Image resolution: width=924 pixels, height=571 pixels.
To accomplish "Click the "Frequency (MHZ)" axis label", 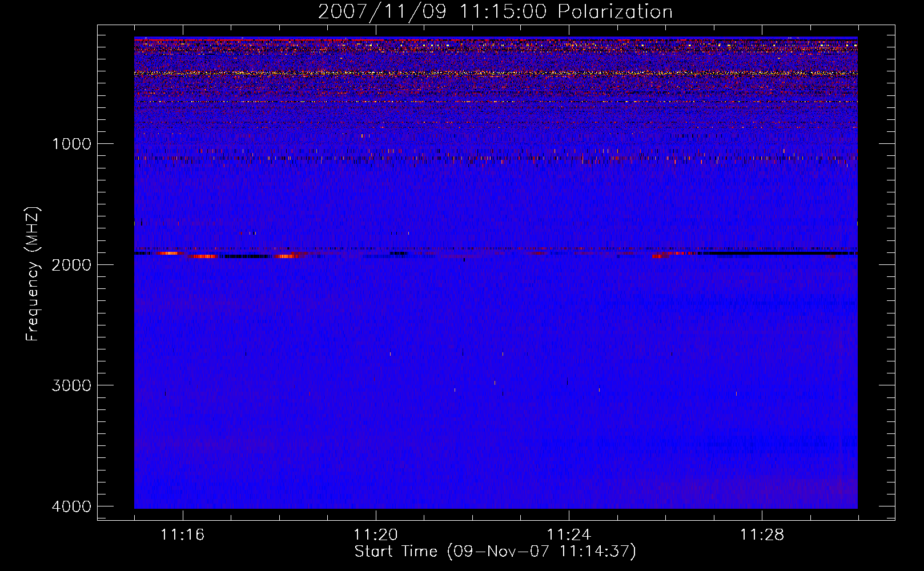I will (33, 274).
